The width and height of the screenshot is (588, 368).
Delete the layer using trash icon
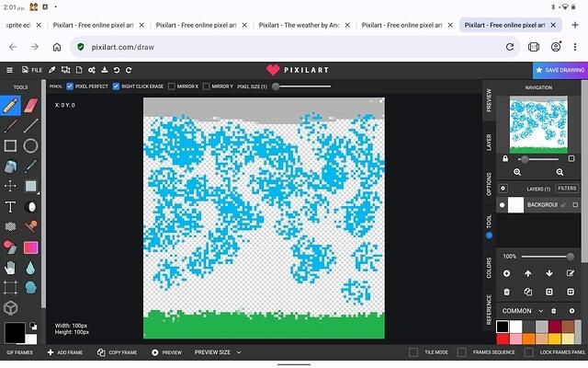506,292
